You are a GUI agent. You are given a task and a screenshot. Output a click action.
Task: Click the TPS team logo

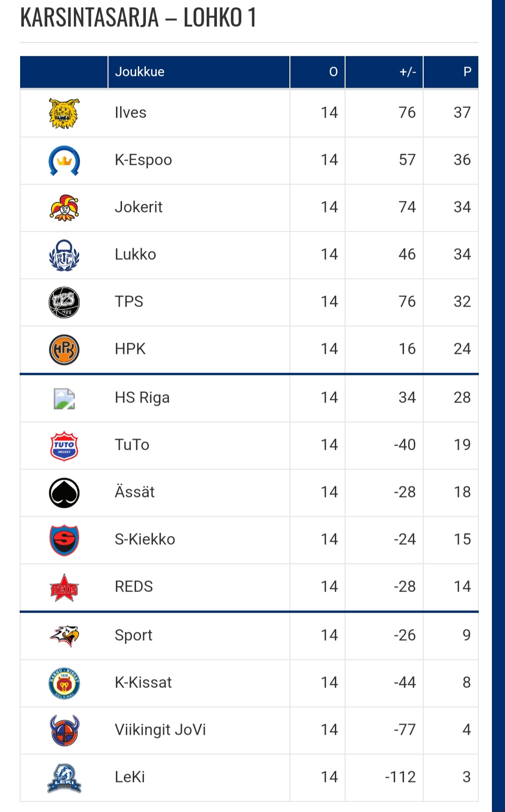pyautogui.click(x=64, y=302)
